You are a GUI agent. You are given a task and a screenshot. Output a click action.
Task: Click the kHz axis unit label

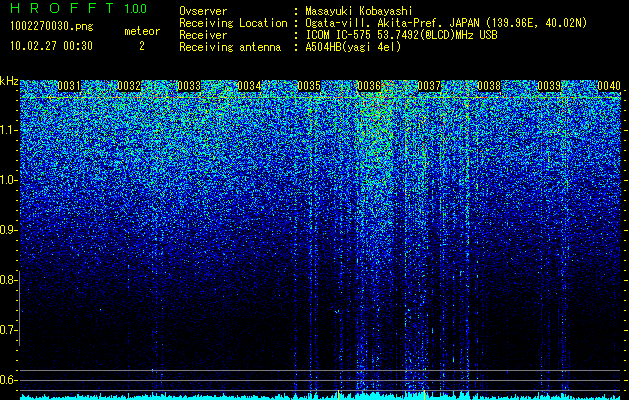(9, 81)
